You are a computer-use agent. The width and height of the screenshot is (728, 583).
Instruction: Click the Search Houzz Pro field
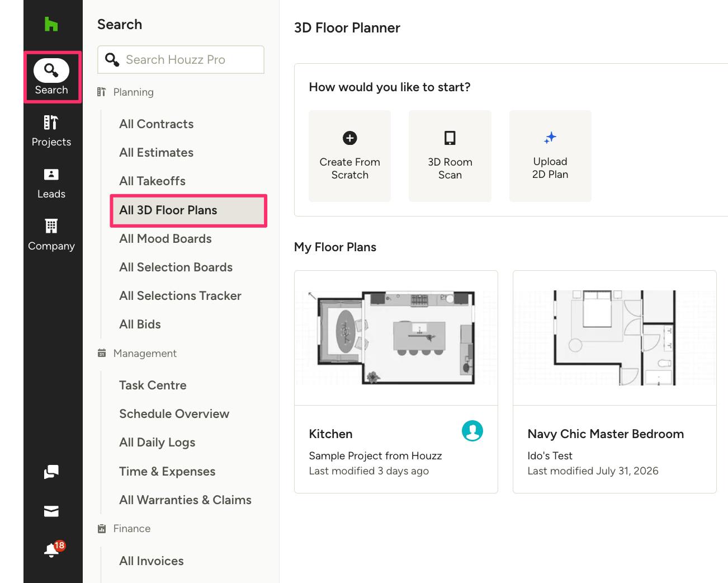pyautogui.click(x=181, y=59)
